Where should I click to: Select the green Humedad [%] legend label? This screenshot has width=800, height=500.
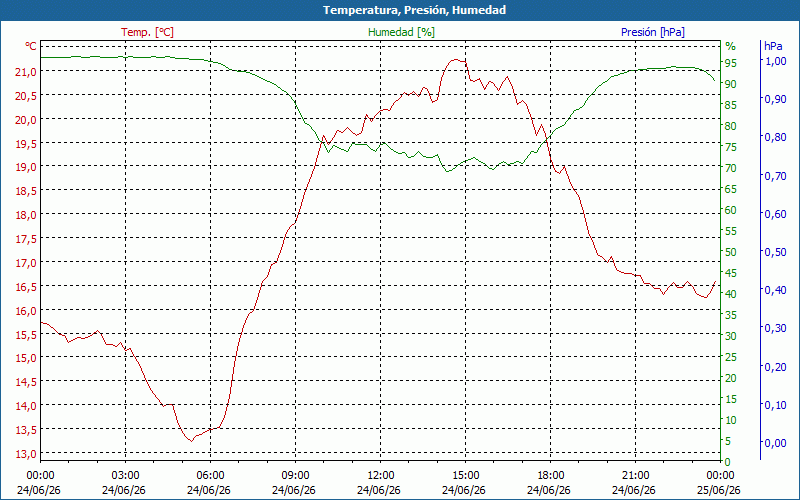coord(401,32)
